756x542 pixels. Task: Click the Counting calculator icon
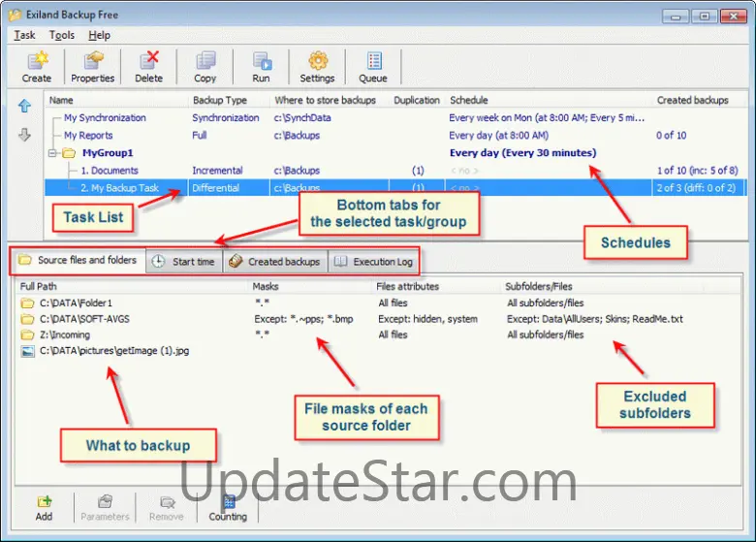pos(229,501)
